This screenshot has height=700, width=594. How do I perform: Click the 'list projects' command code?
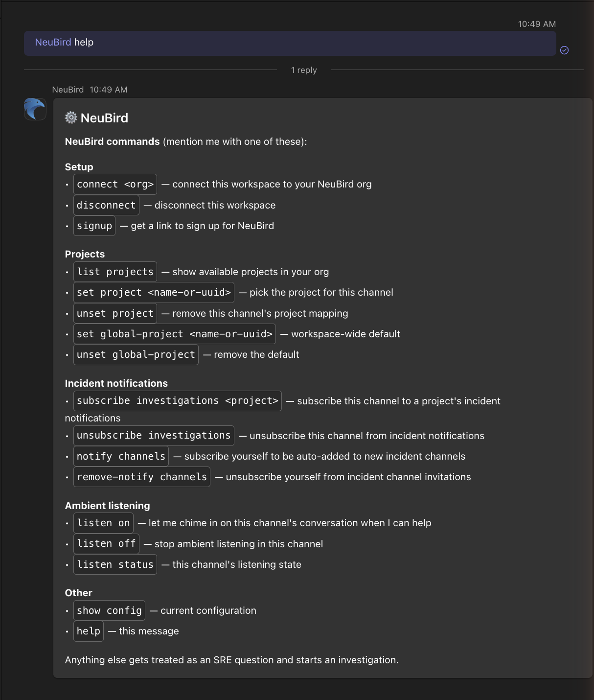115,272
